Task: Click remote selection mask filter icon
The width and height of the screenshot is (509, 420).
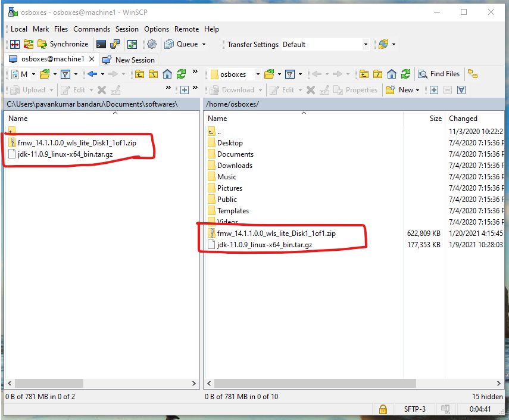Action: point(461,90)
